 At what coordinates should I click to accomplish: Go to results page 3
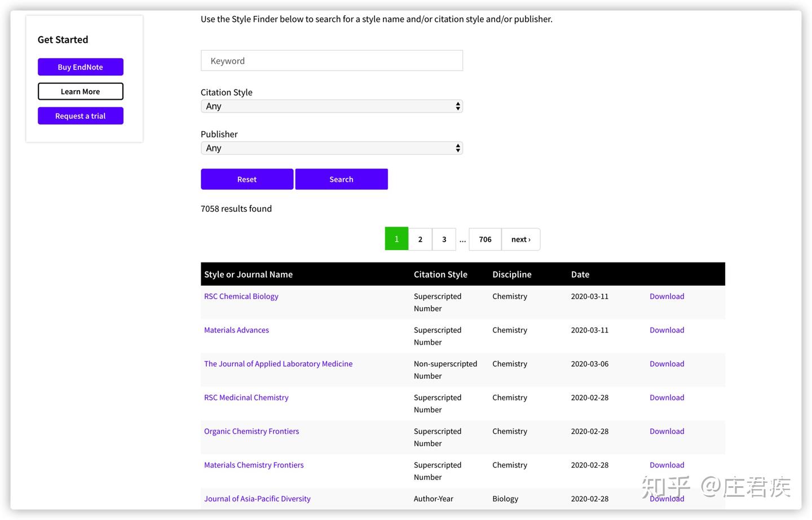pos(444,239)
